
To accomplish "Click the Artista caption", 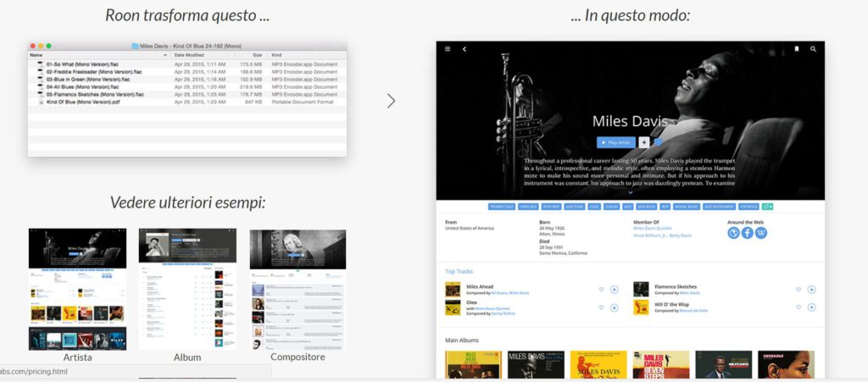I will click(x=77, y=357).
